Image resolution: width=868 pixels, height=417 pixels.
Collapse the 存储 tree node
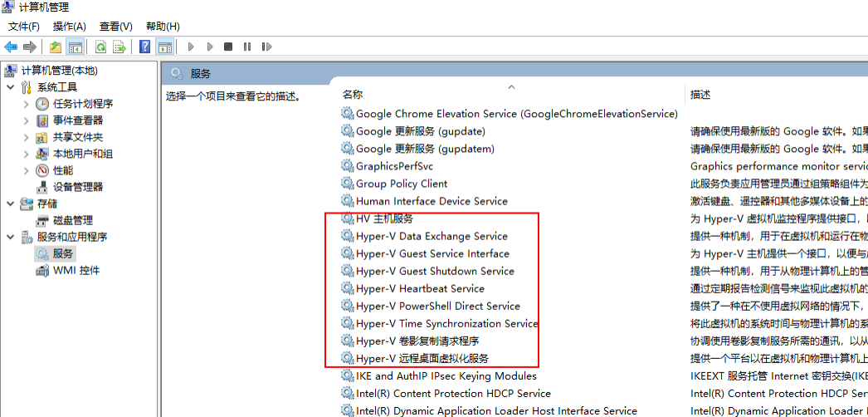tap(10, 204)
